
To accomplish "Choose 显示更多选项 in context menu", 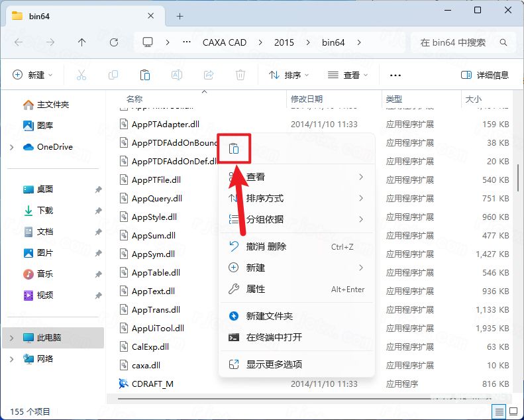I will point(296,364).
